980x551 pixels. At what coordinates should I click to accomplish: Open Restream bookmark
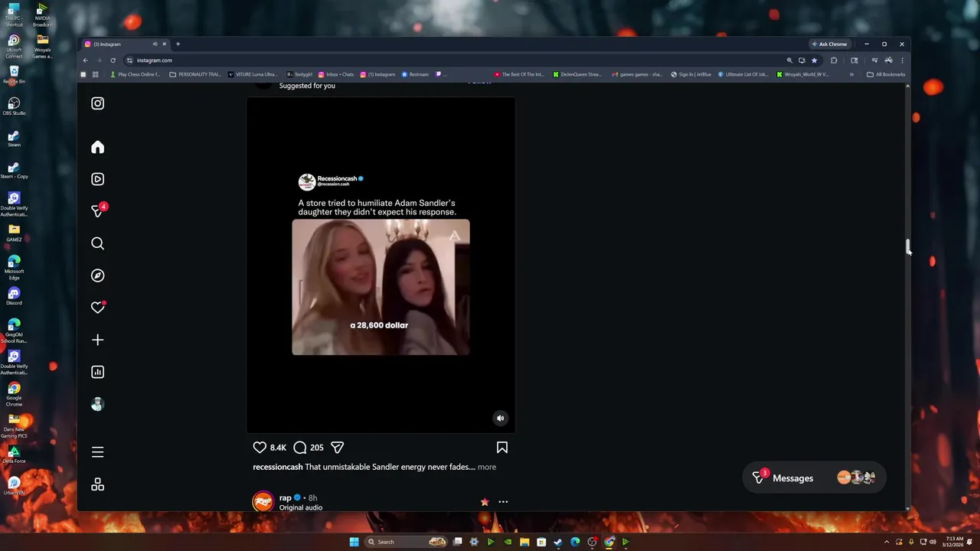point(415,74)
